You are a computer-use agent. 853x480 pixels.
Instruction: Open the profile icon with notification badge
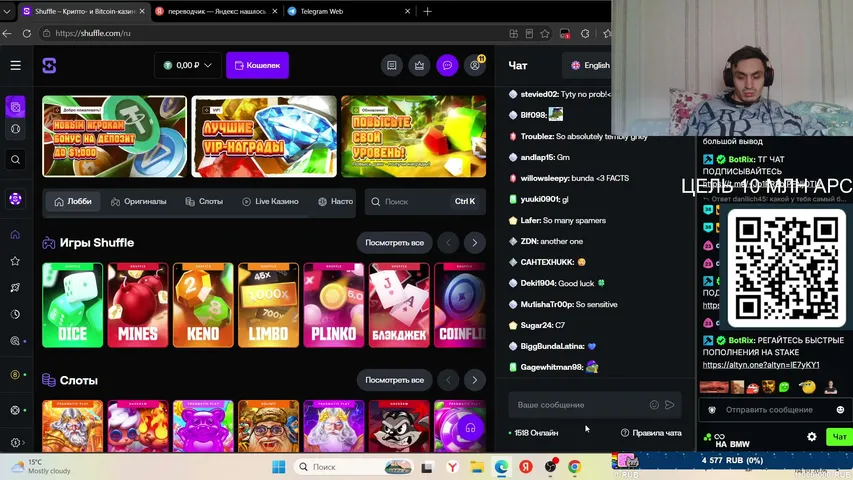pos(475,65)
